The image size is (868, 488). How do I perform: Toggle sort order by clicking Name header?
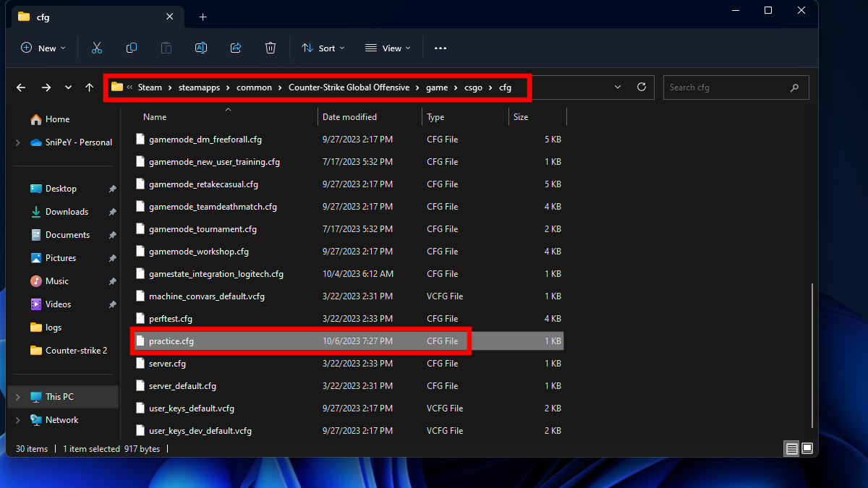[154, 116]
